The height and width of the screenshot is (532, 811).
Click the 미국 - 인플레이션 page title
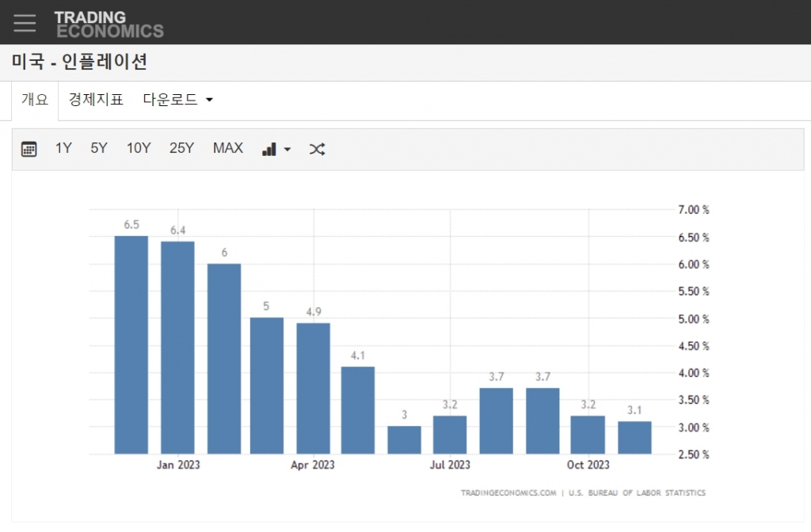[x=79, y=61]
